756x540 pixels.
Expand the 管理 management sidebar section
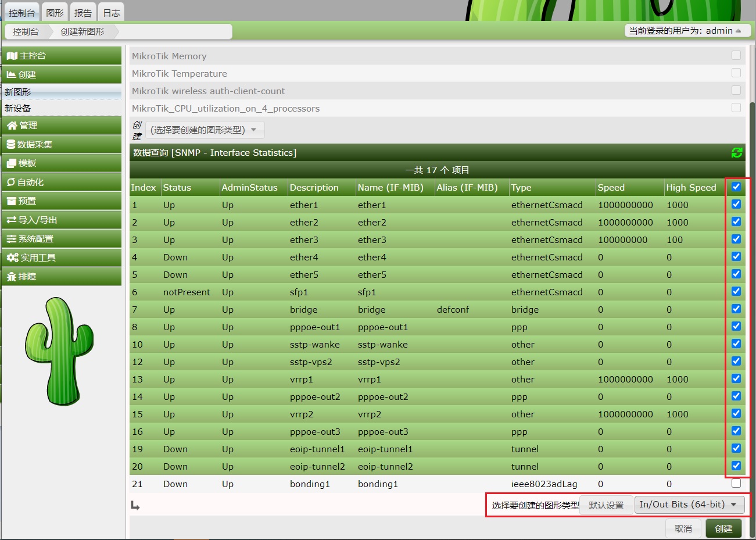point(62,126)
